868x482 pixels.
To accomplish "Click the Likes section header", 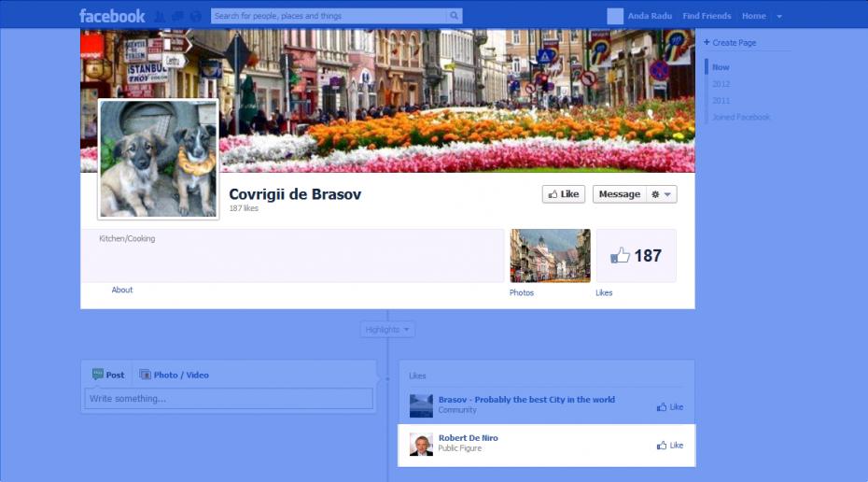I will (x=417, y=376).
